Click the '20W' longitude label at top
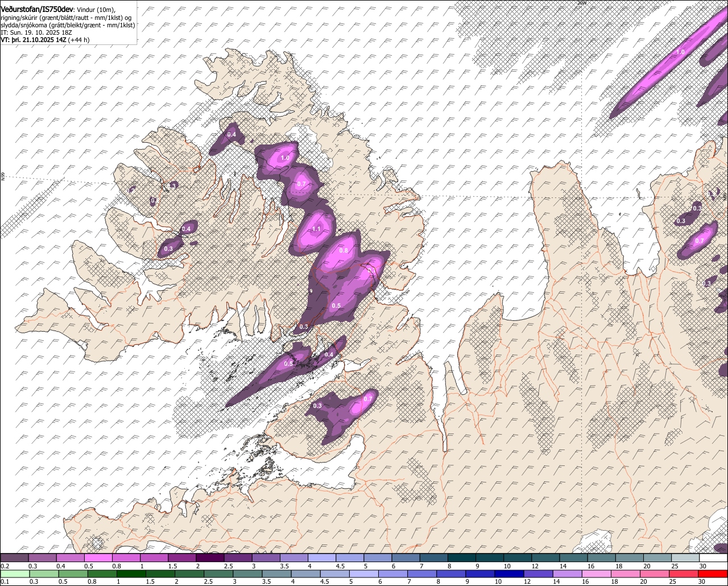 click(581, 3)
